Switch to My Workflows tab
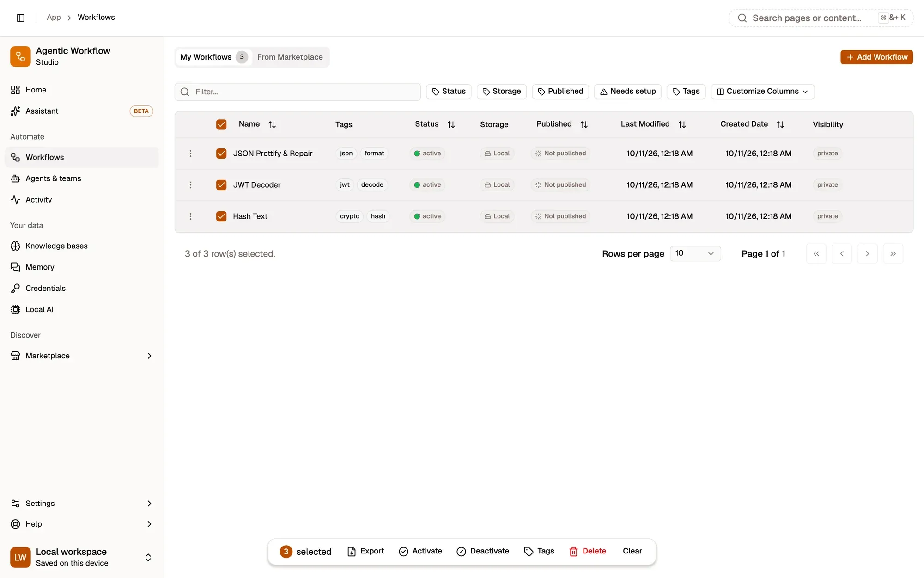924x578 pixels. point(214,57)
